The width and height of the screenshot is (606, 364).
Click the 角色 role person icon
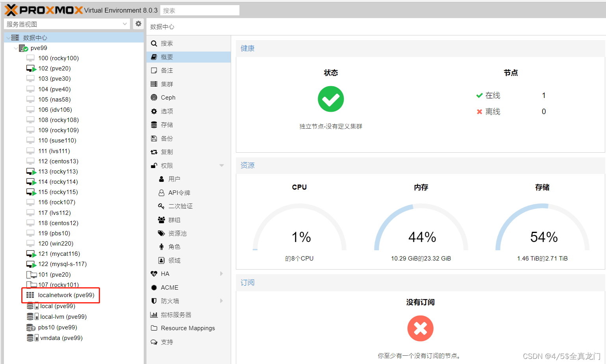pyautogui.click(x=161, y=247)
